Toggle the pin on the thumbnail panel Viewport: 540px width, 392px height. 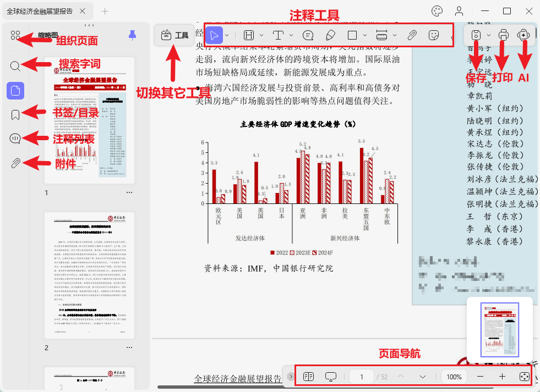(x=132, y=35)
